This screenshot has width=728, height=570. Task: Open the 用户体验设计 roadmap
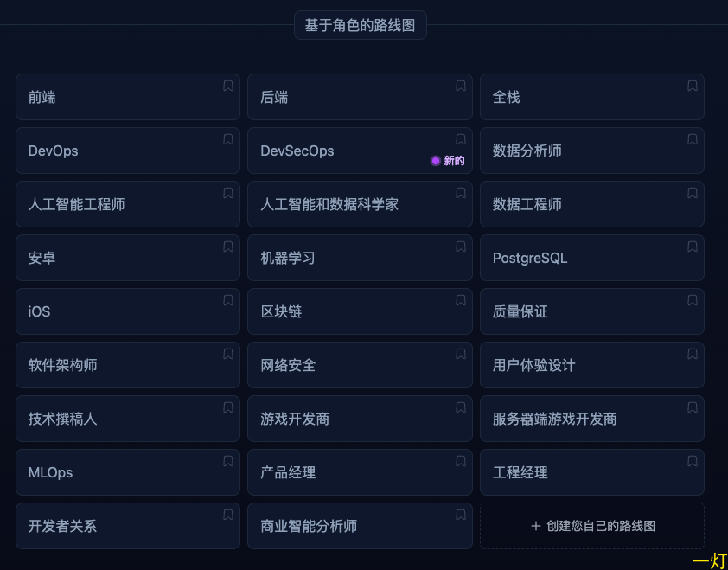(x=592, y=365)
